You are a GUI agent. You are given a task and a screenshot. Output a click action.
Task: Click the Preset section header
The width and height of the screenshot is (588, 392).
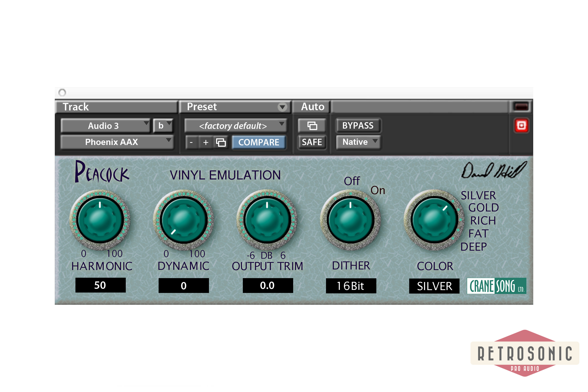[x=235, y=107]
